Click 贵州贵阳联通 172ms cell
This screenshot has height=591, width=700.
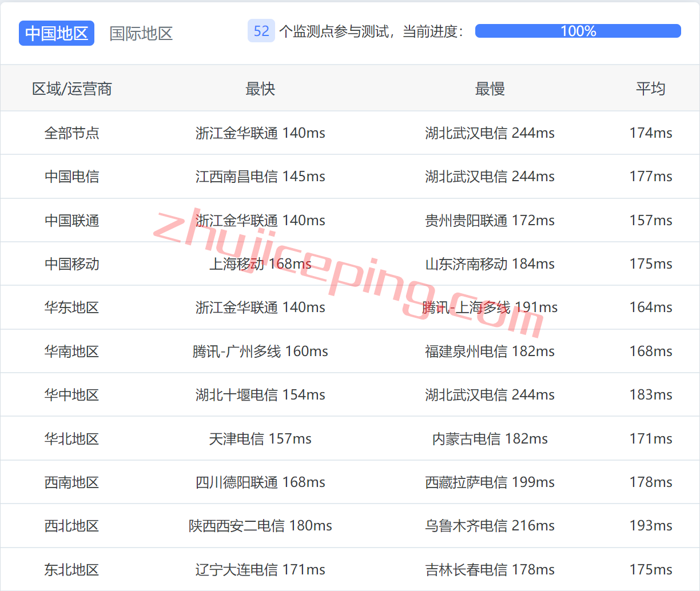pos(490,220)
